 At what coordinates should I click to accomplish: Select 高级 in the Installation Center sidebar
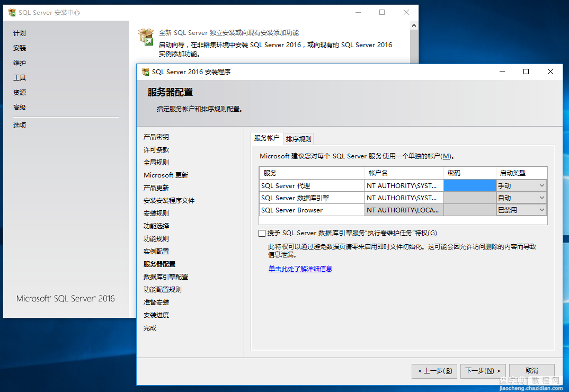(x=20, y=108)
